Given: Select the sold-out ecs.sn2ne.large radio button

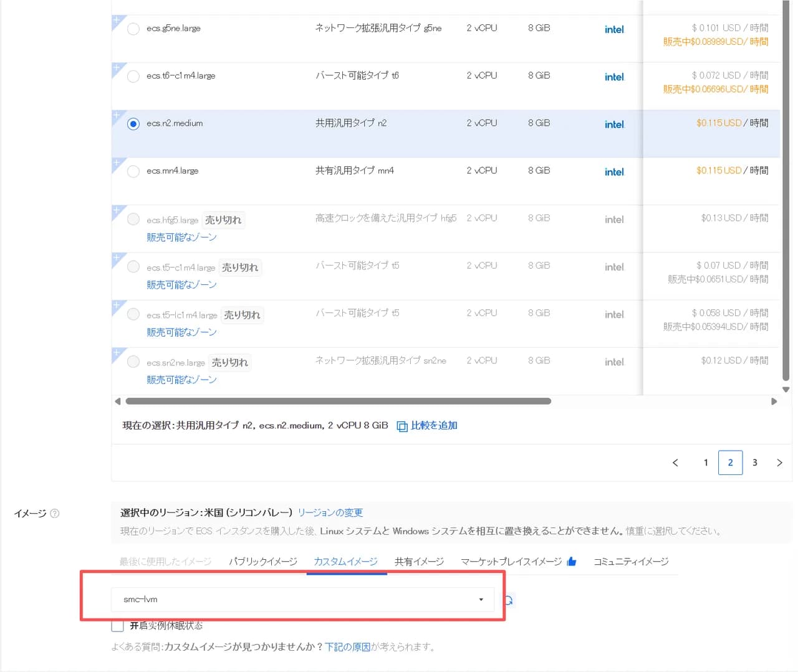Looking at the screenshot, I should coord(133,361).
